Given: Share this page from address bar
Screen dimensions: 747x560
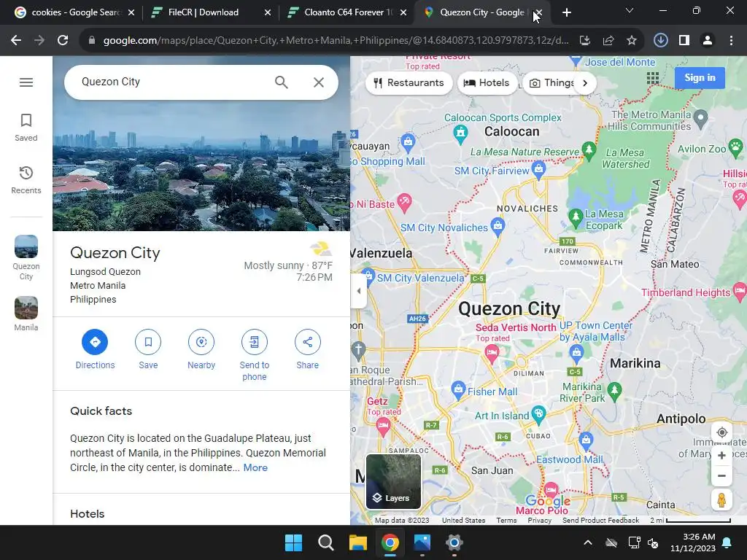Looking at the screenshot, I should [x=608, y=41].
